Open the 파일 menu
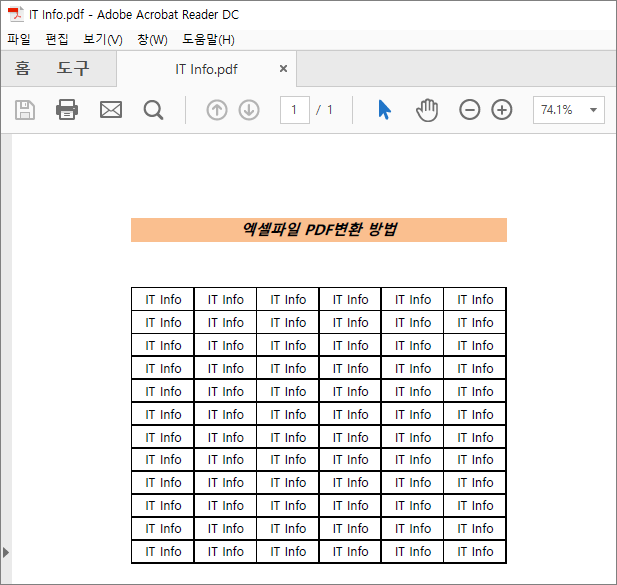Image resolution: width=617 pixels, height=585 pixels. click(18, 39)
